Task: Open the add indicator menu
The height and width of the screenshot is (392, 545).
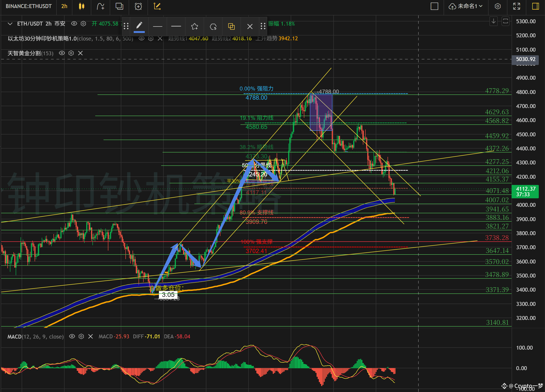Action: tap(101, 6)
